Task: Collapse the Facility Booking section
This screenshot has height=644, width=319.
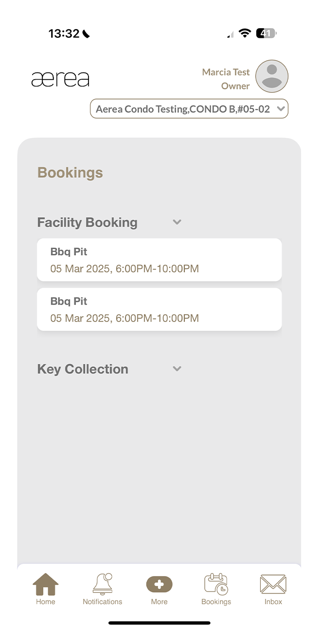Action: [x=177, y=222]
